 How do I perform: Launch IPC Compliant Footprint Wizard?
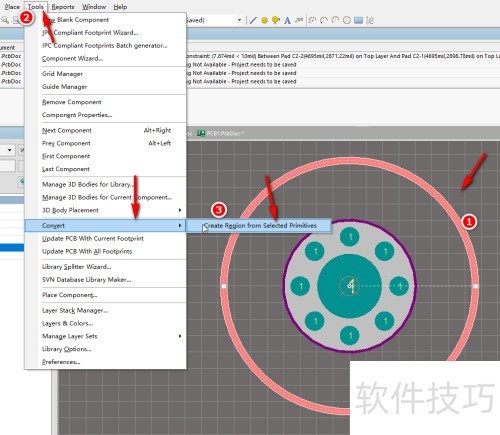pos(105,33)
